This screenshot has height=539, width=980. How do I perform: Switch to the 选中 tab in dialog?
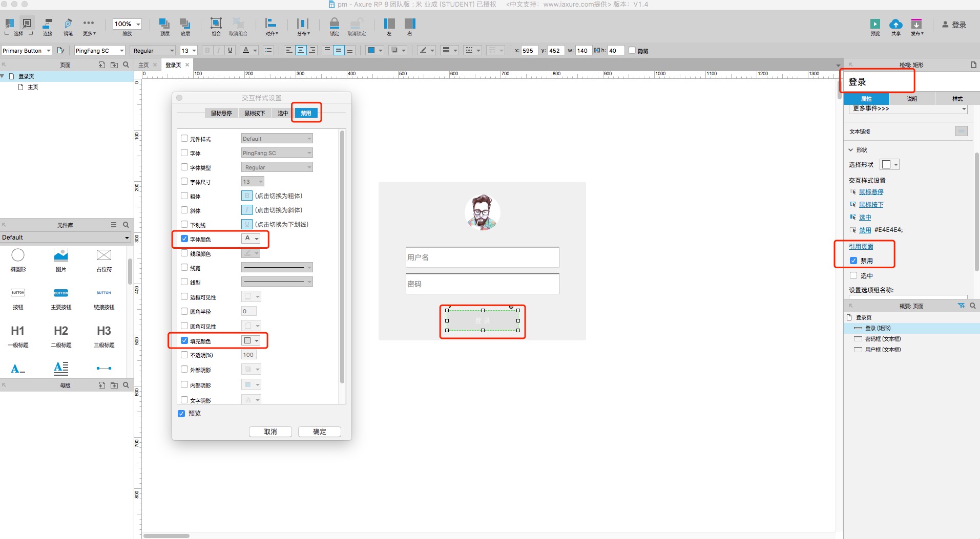point(283,113)
